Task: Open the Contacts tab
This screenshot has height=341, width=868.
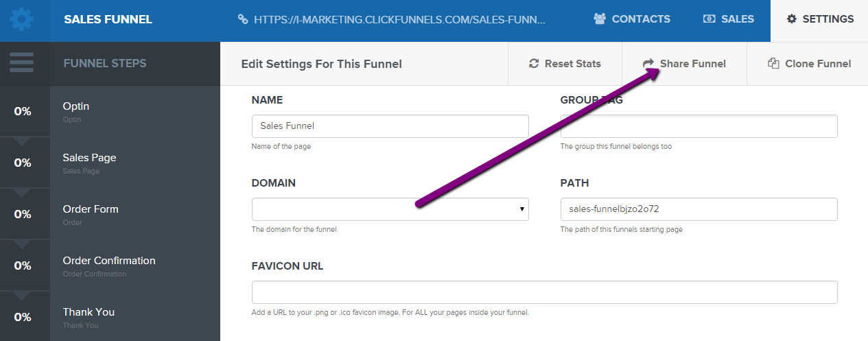Action: tap(632, 19)
